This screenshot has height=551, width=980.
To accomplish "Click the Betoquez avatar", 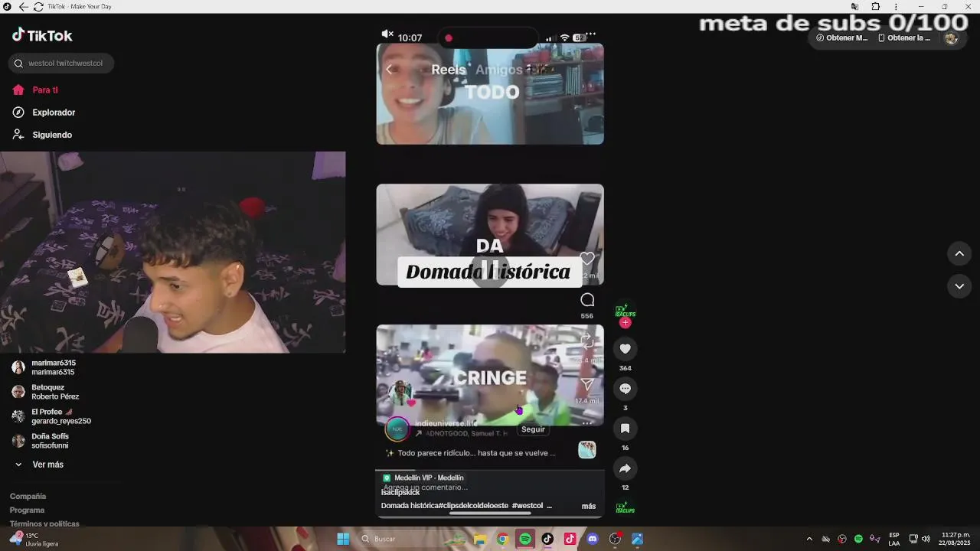I will [x=18, y=392].
